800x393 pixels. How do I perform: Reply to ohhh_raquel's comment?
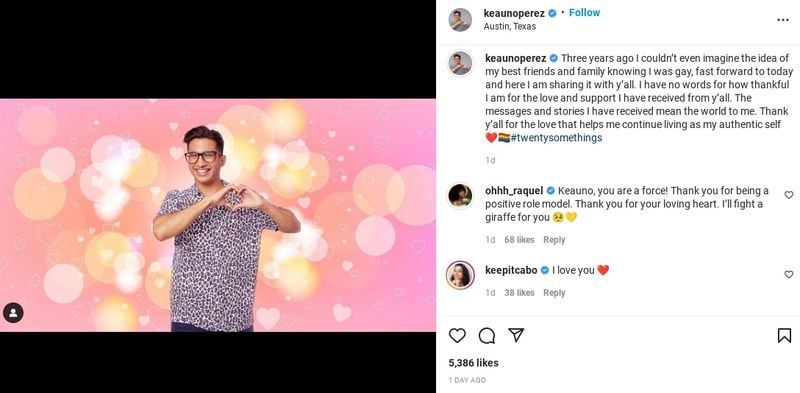point(554,240)
